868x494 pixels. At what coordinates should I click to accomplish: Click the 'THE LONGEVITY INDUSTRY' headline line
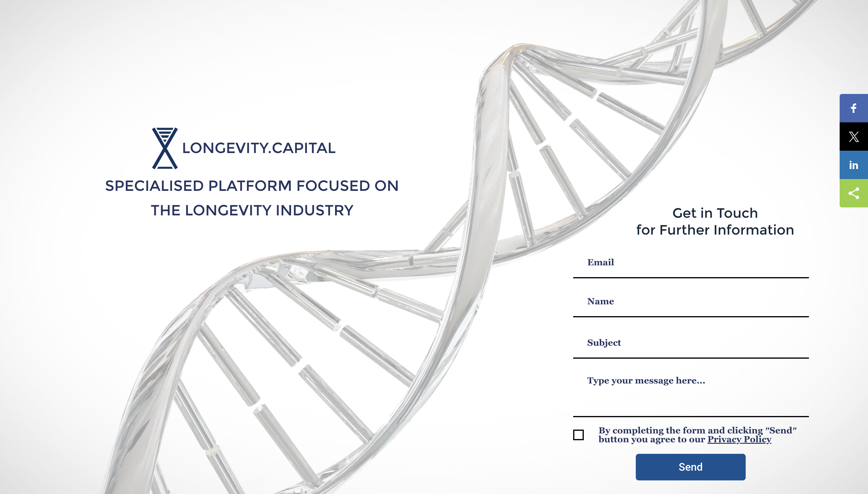[252, 210]
